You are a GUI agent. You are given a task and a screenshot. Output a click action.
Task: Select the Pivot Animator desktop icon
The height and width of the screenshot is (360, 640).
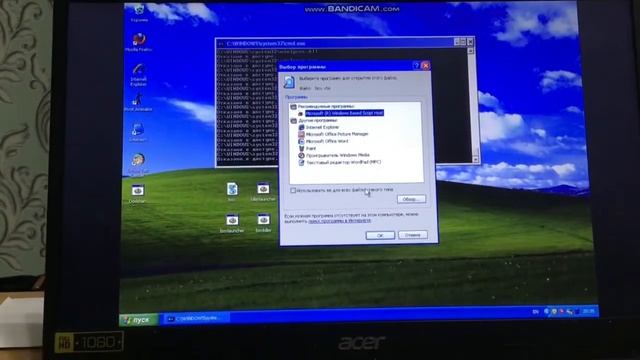[x=138, y=102]
